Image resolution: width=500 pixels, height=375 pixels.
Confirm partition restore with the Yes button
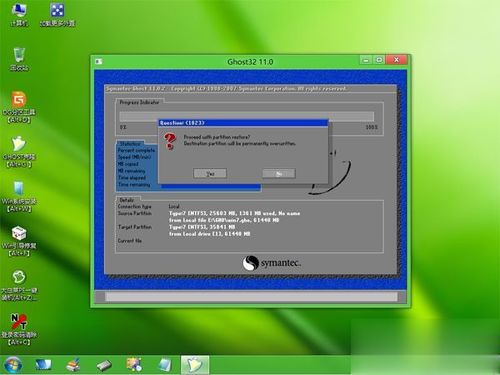point(210,173)
